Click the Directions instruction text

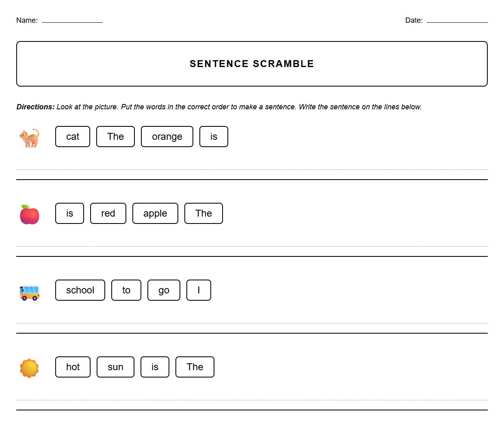[x=219, y=107]
